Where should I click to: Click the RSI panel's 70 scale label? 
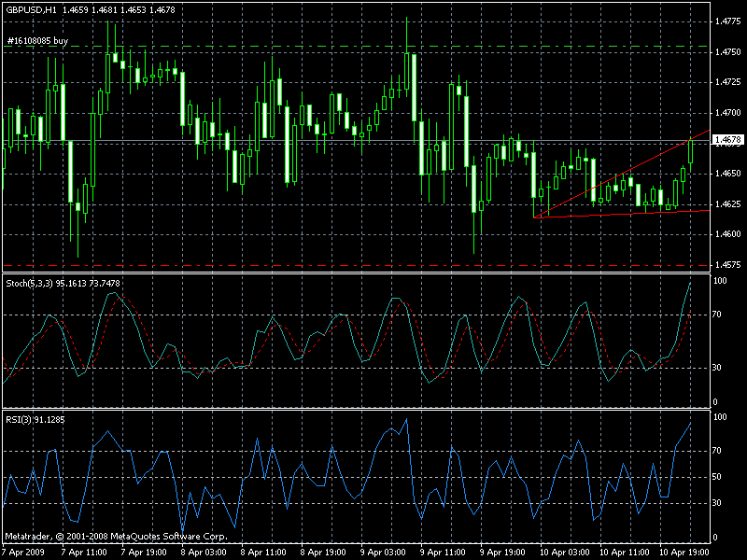[717, 451]
